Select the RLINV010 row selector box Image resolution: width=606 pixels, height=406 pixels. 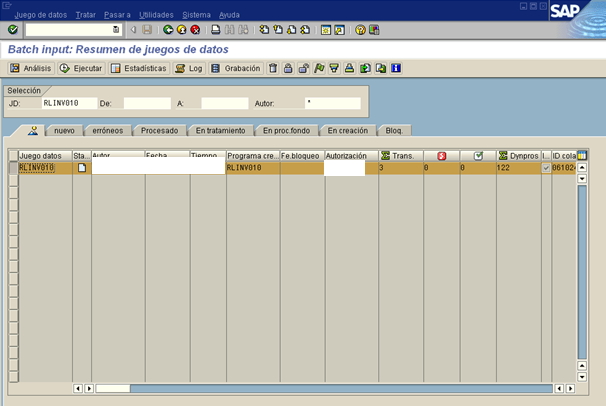13,168
